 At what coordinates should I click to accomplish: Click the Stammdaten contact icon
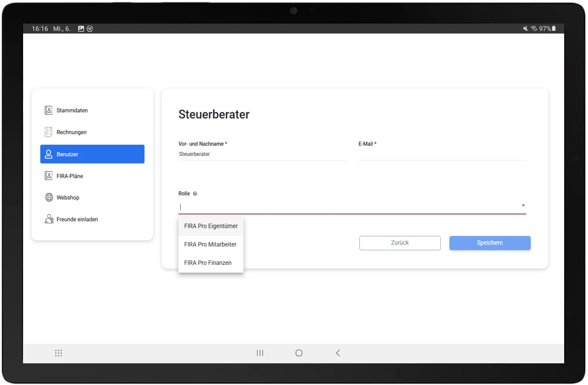[48, 110]
